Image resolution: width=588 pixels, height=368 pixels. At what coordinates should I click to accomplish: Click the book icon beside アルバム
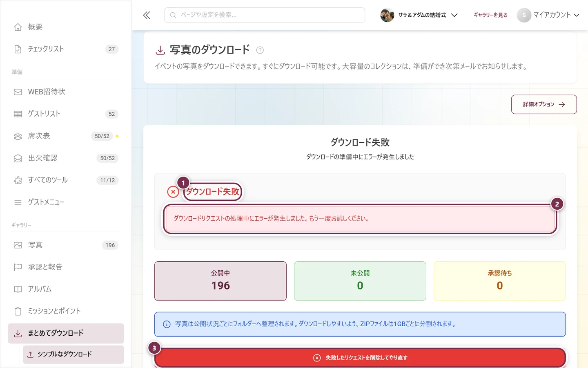pyautogui.click(x=18, y=289)
